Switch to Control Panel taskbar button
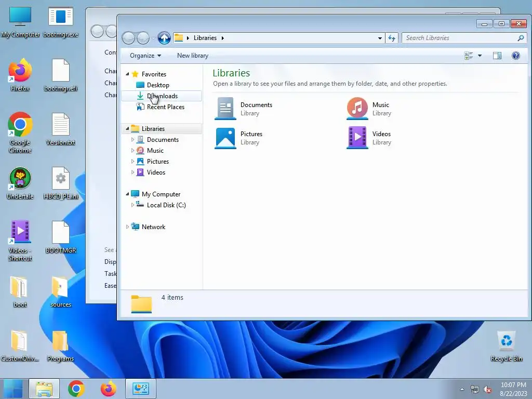Viewport: 532px width, 399px height. (140, 389)
